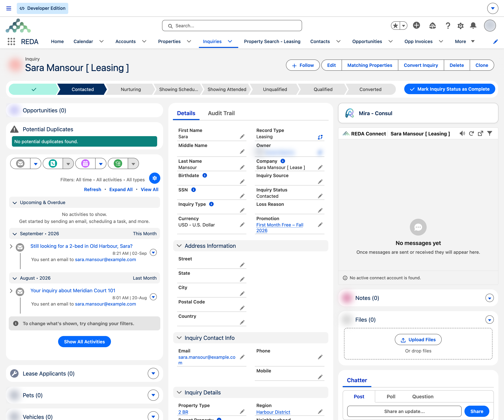Go to the Home nav tab
This screenshot has height=420, width=504.
click(57, 41)
